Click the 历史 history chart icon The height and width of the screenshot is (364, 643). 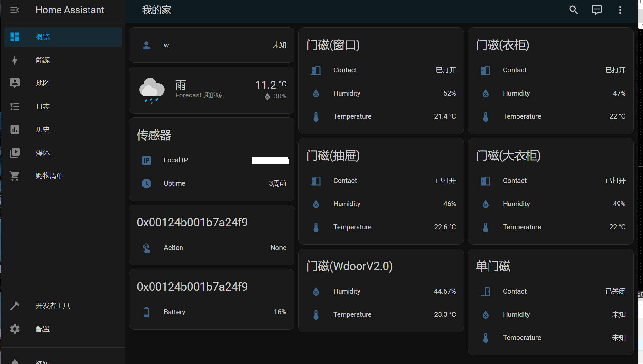point(15,130)
